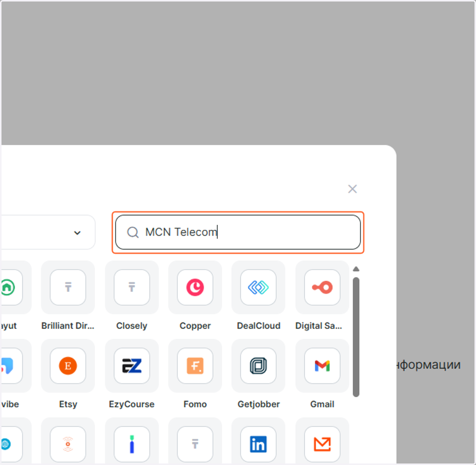This screenshot has width=476, height=465.
Task: Pick the Etsy app icon
Action: [x=68, y=366]
